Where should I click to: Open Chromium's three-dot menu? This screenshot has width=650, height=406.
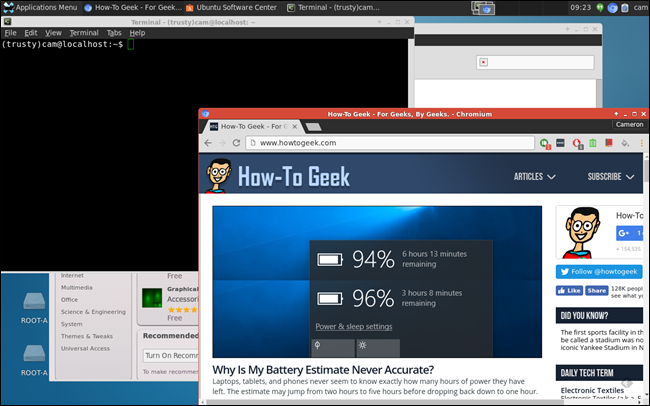[641, 143]
